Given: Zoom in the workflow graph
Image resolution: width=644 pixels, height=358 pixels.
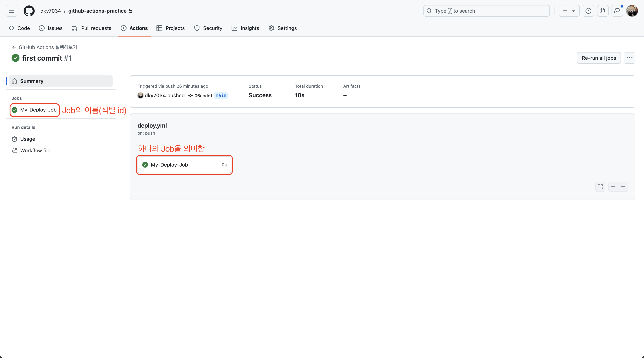Looking at the screenshot, I should (x=623, y=187).
